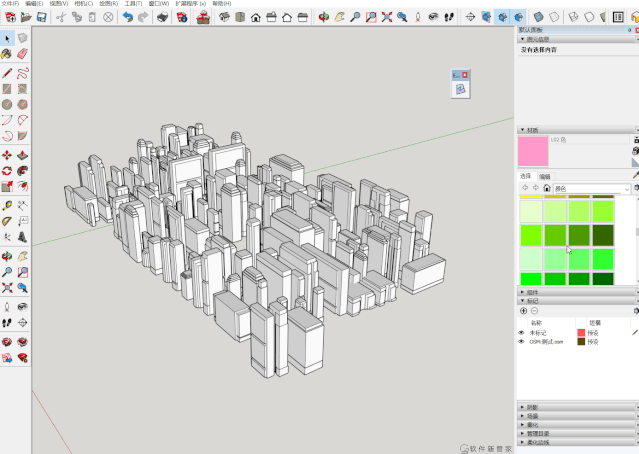Viewport: 639px width, 454px height.
Task: Expand the 阴影 panel
Action: click(x=532, y=407)
